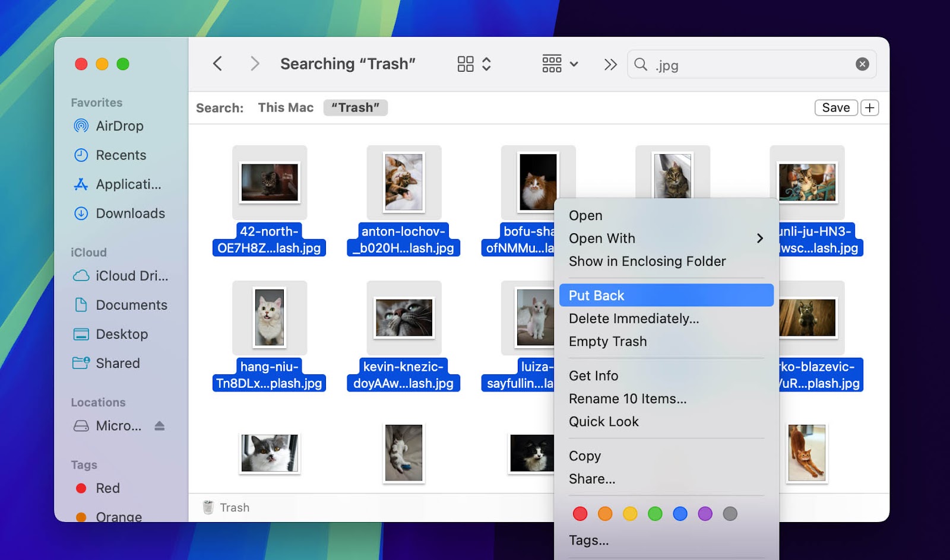Select the stretching orange cat thumbnail

[x=807, y=453]
